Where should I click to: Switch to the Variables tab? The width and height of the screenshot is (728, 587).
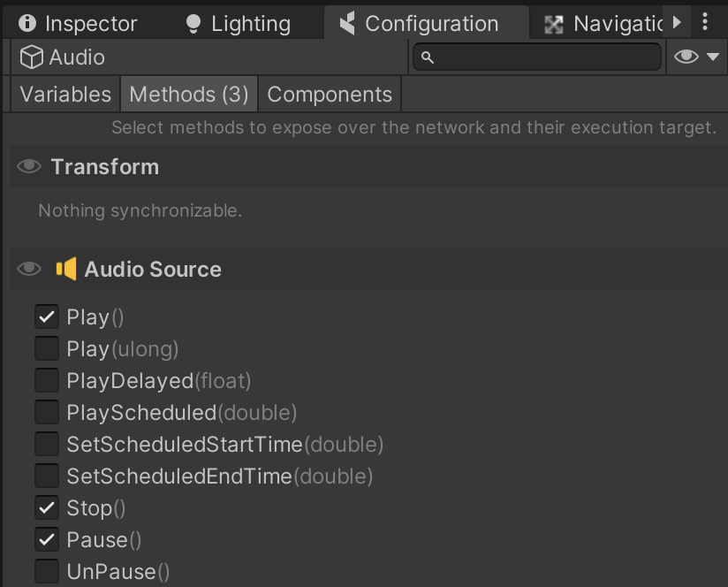65,95
